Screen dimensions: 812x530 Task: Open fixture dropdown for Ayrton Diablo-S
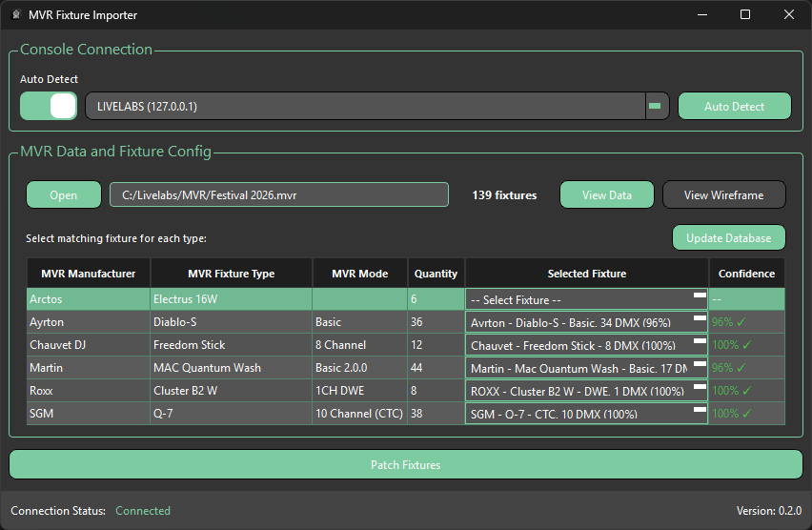click(x=587, y=322)
